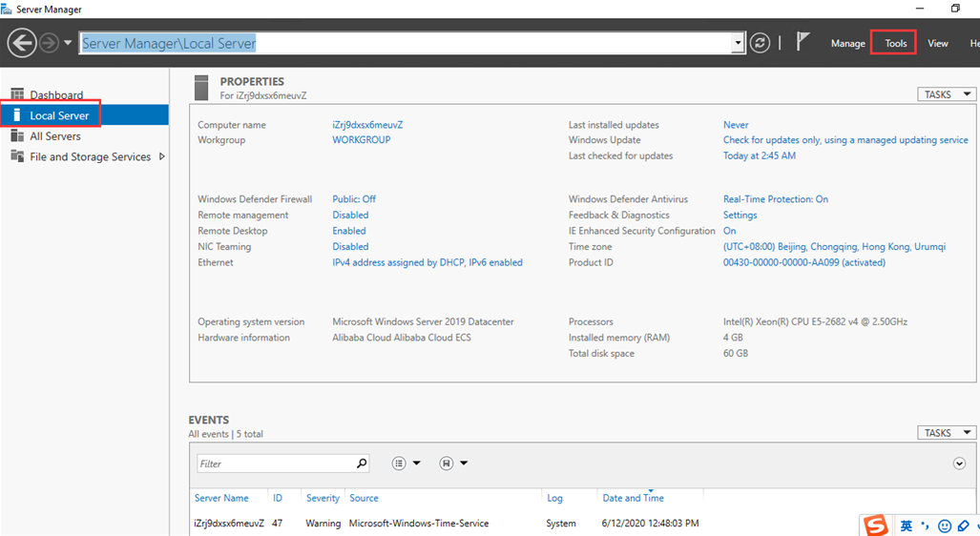The height and width of the screenshot is (536, 980).
Task: Open dropdown arrow beside list criteria icon
Action: pos(416,463)
